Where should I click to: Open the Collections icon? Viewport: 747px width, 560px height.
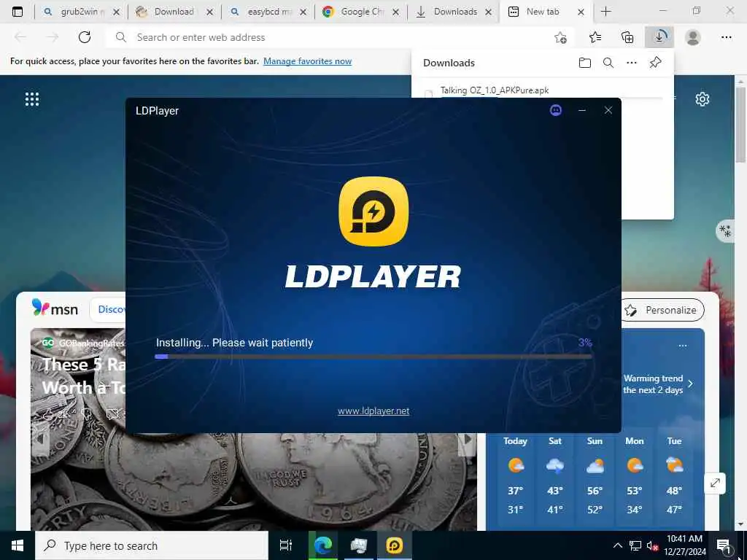[x=627, y=37]
